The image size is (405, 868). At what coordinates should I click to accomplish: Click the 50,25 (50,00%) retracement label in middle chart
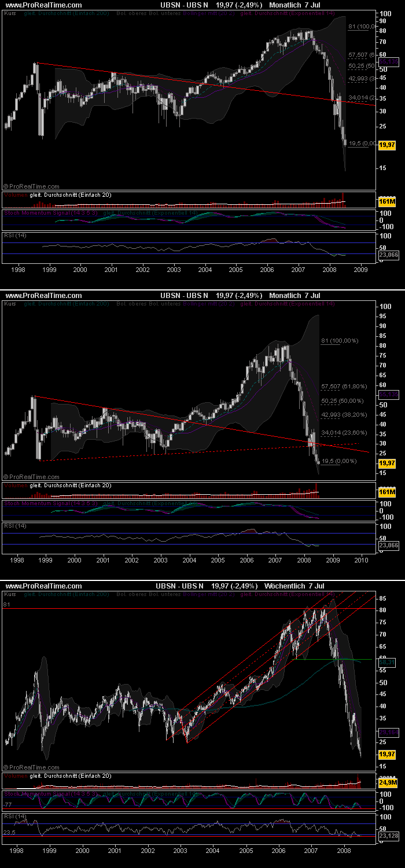coord(341,400)
